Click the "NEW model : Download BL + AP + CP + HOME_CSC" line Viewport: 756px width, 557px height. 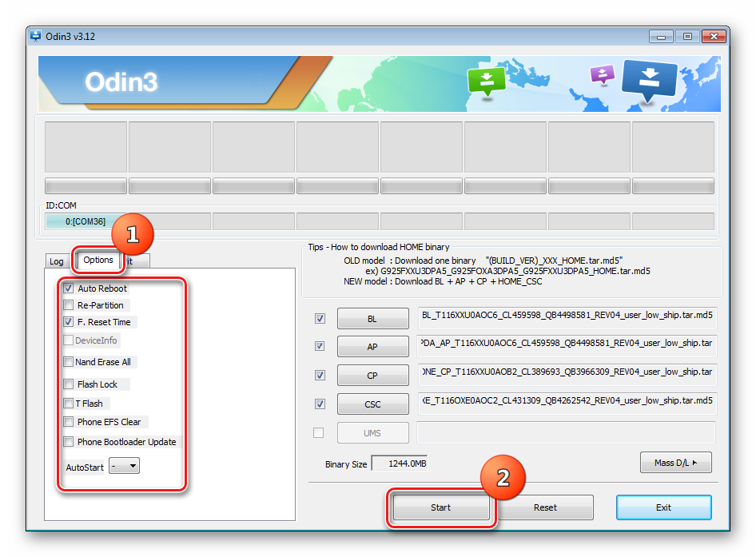(x=443, y=281)
